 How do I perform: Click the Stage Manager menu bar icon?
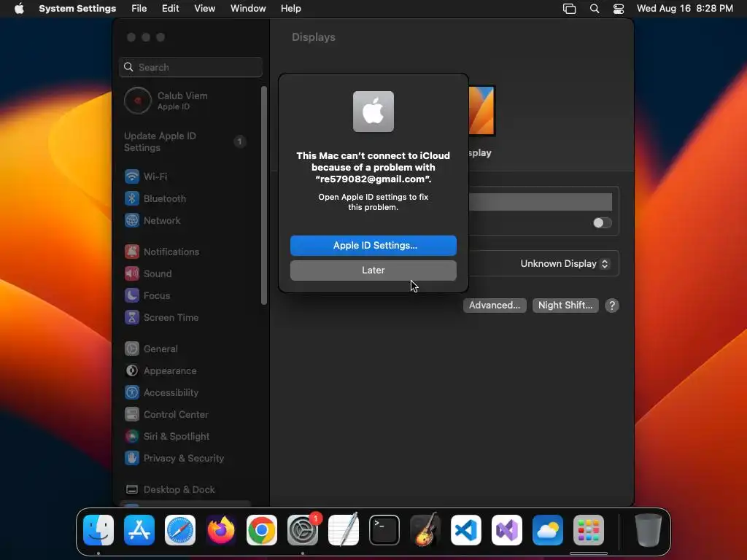569,9
